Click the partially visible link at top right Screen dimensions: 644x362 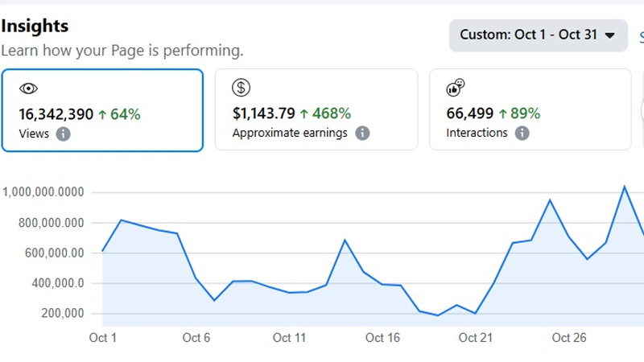pos(641,36)
